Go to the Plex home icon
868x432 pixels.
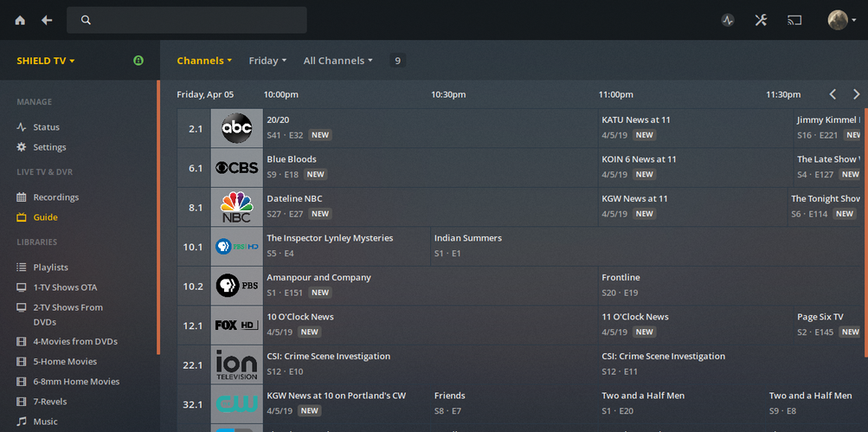tap(20, 20)
